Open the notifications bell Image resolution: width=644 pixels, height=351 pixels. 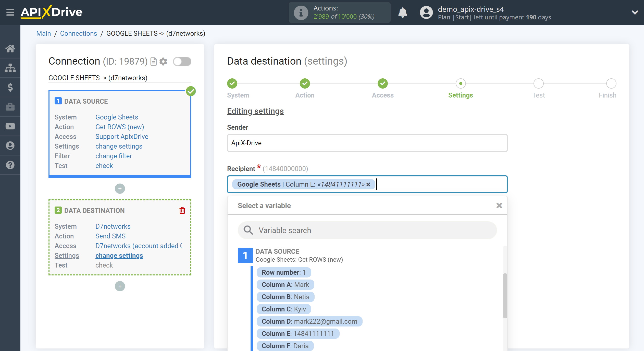click(403, 13)
